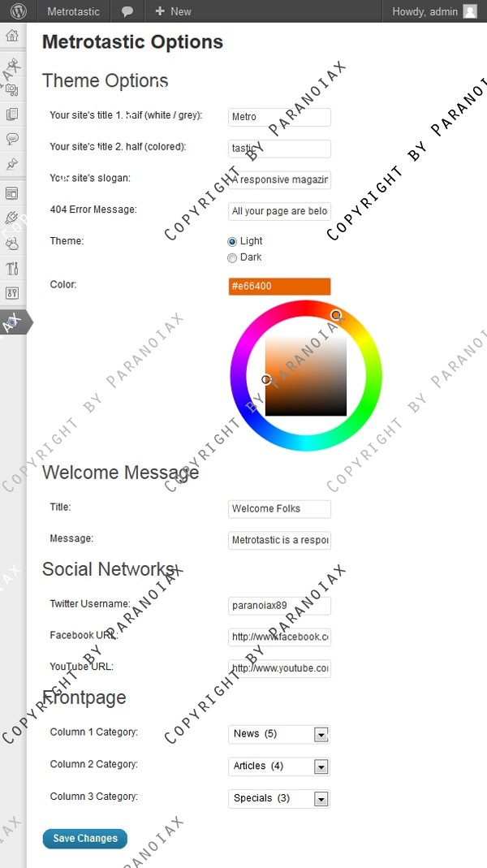Open the New content menu
The height and width of the screenshot is (868, 487).
(173, 11)
